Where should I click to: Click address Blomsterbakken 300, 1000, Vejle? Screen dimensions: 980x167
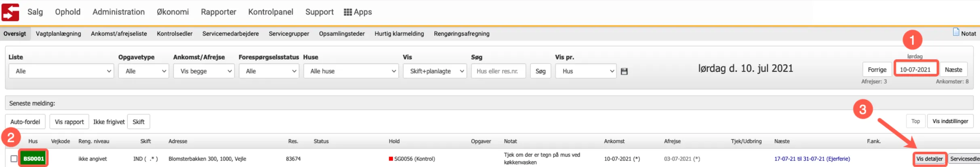pyautogui.click(x=207, y=159)
